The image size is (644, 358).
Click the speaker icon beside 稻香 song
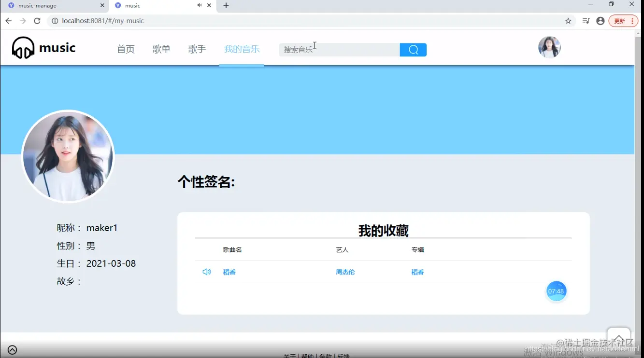pyautogui.click(x=207, y=272)
